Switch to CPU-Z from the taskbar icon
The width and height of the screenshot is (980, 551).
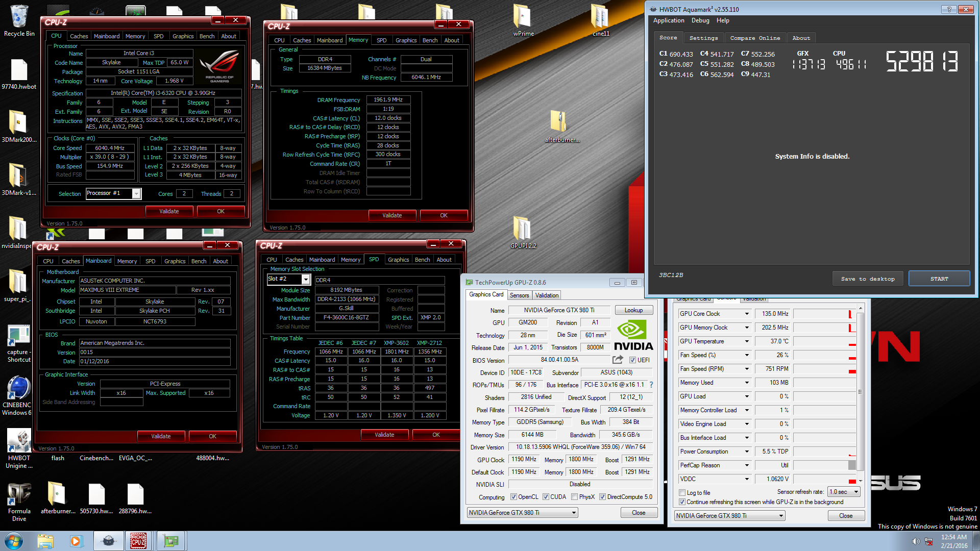tap(138, 541)
